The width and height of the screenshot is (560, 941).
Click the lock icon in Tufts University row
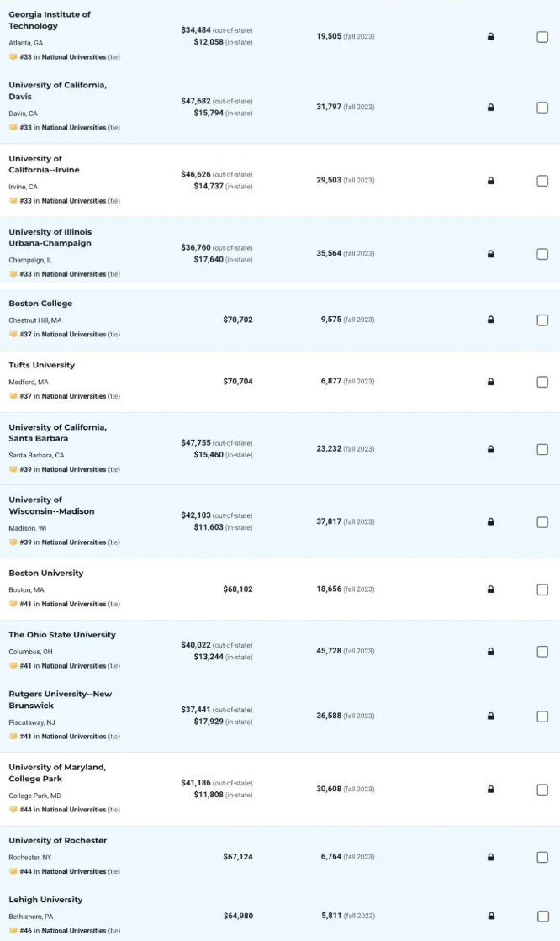[x=490, y=382]
